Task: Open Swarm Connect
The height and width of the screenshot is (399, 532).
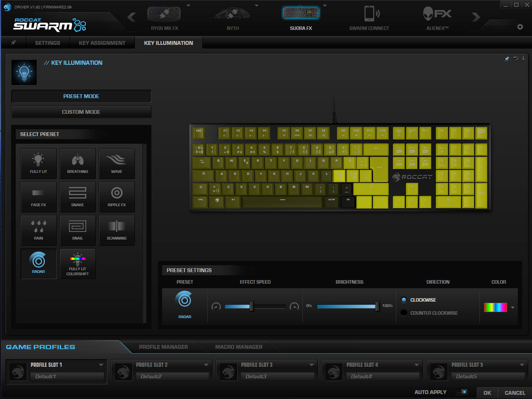Action: click(369, 18)
